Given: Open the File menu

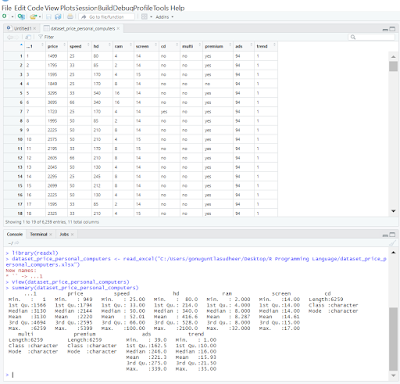Looking at the screenshot, I should tap(7, 8).
